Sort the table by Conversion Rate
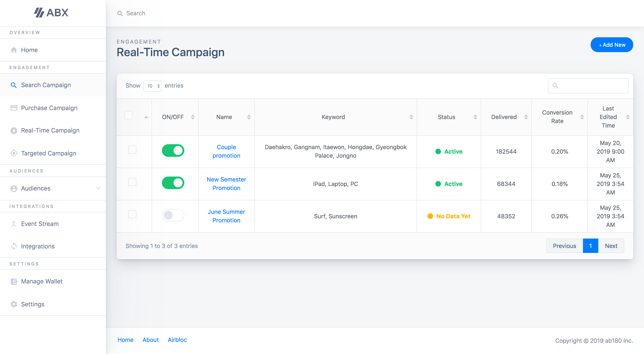 coord(583,117)
